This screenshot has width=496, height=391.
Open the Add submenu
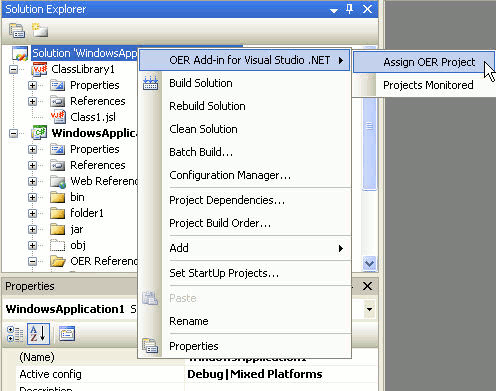coord(244,248)
